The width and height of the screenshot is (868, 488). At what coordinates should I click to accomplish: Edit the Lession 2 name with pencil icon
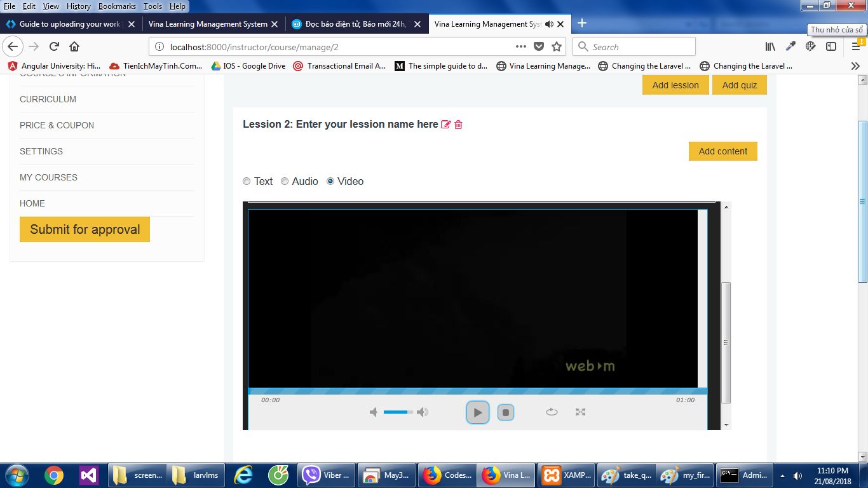coord(446,125)
